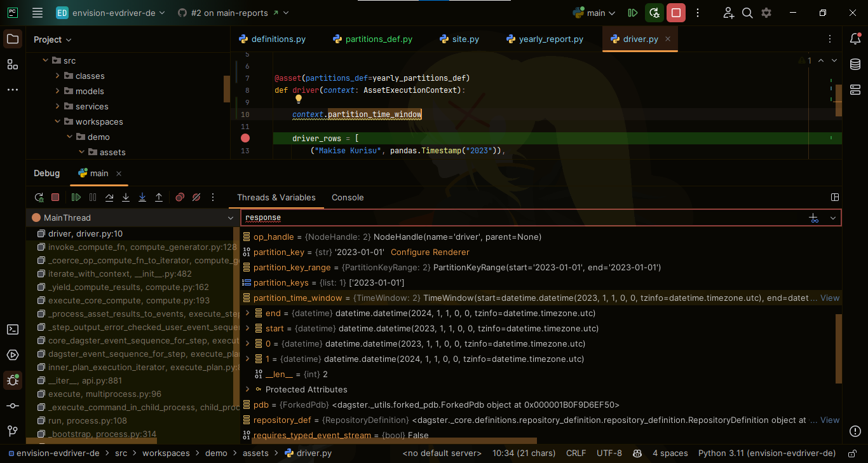Click the Run 'main' button in top toolbar

pyautogui.click(x=632, y=13)
